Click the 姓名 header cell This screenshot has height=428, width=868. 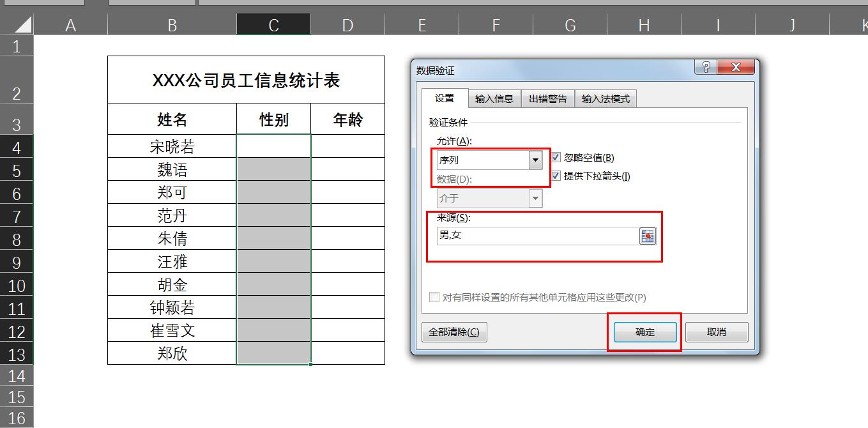coord(172,119)
